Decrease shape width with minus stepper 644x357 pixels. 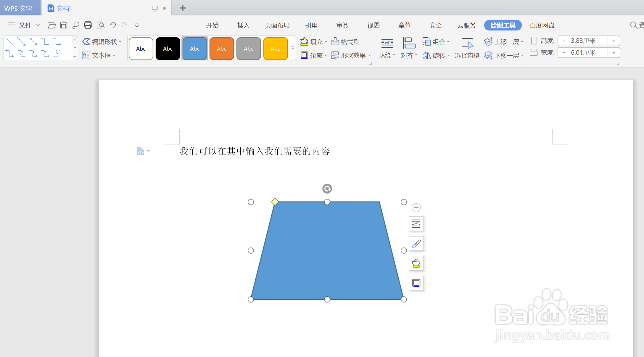[564, 53]
